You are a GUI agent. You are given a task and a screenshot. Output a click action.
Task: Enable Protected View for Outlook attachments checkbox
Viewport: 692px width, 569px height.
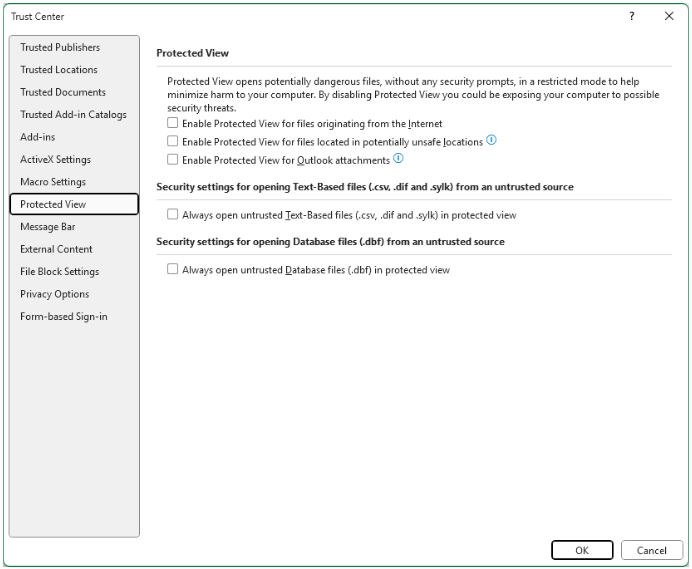pyautogui.click(x=173, y=160)
